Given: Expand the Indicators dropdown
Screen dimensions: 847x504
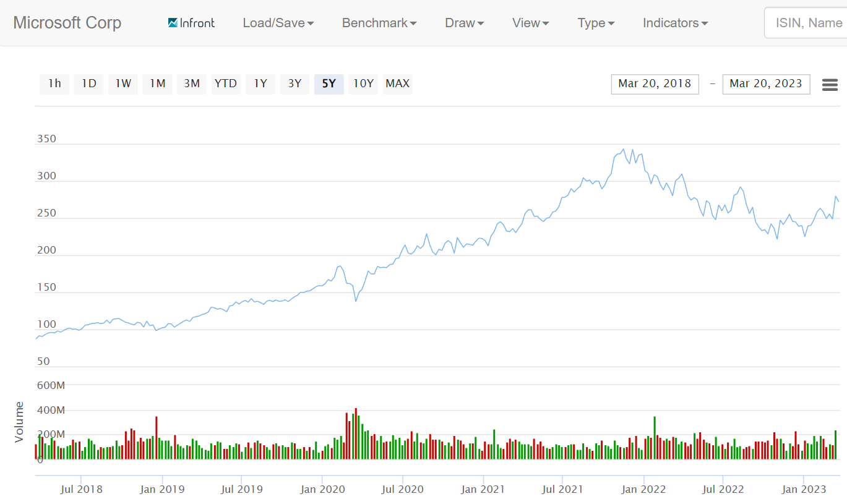Looking at the screenshot, I should [676, 23].
